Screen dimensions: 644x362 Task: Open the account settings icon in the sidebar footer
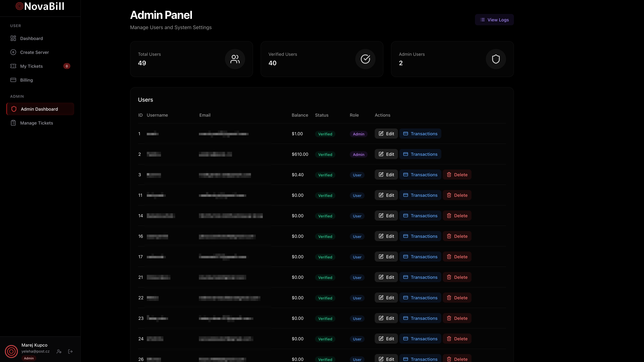(x=59, y=351)
